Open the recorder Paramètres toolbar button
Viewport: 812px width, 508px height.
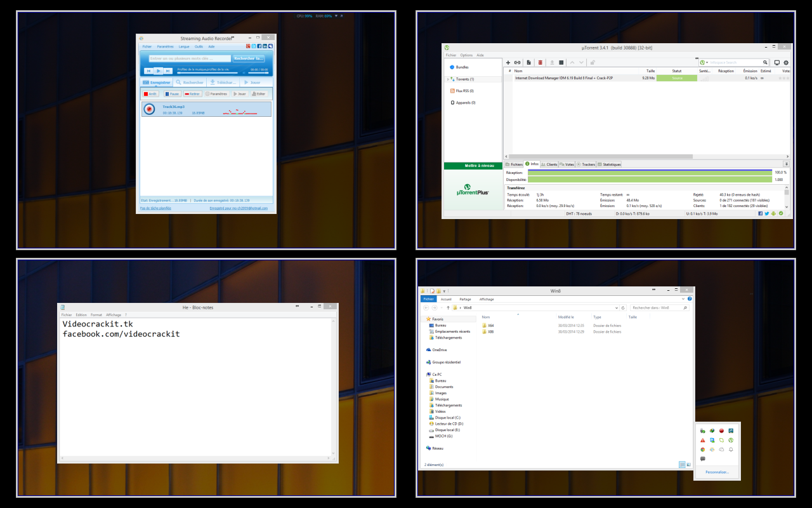(x=216, y=94)
